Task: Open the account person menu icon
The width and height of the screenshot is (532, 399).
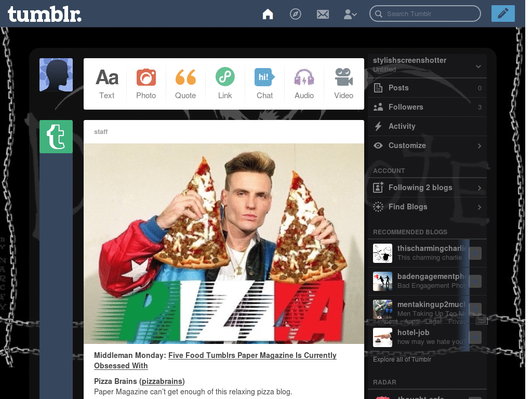Action: click(350, 14)
